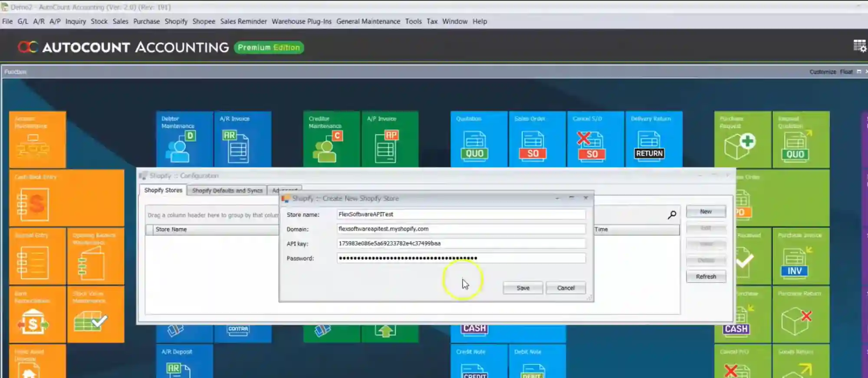Click Customize in the Function panel header
The height and width of the screenshot is (378, 868).
point(822,72)
